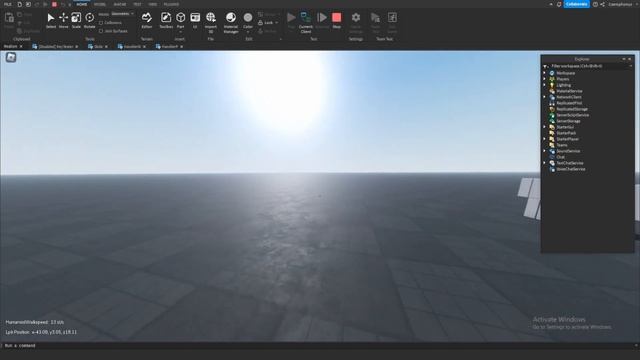The height and width of the screenshot is (360, 640).
Task: Insert a Part using the cube icon
Action: click(x=180, y=18)
